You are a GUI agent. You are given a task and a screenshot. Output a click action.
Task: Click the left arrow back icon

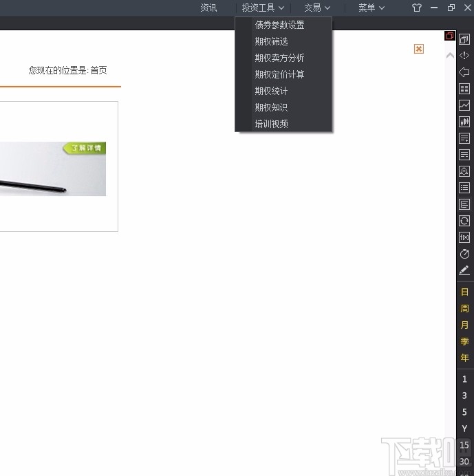[464, 72]
